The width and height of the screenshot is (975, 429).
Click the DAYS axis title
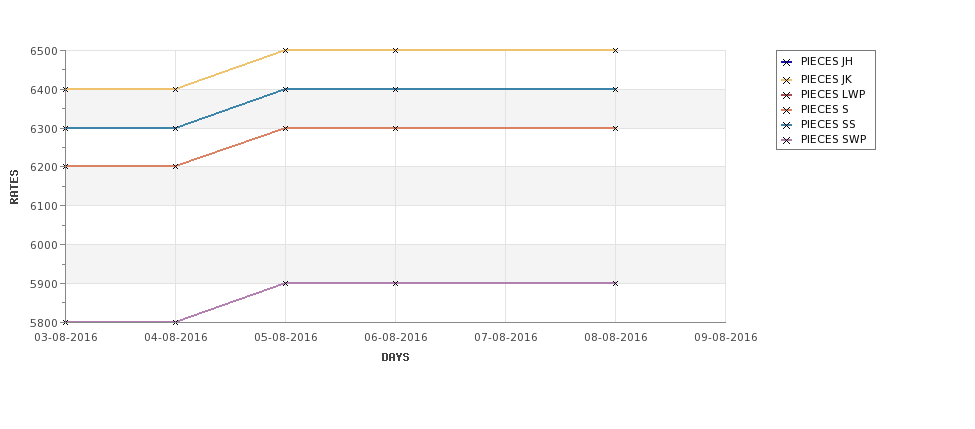point(395,358)
